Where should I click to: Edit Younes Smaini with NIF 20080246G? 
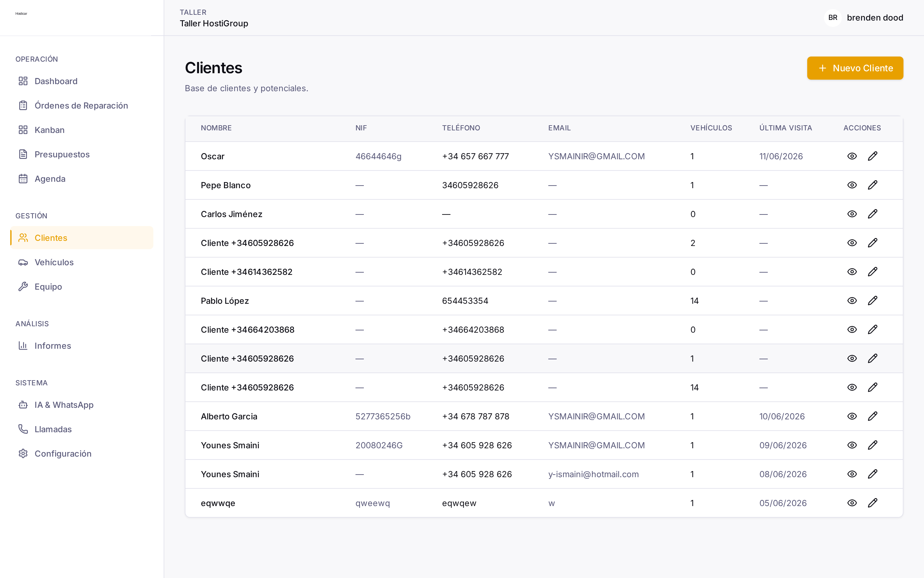(x=872, y=445)
